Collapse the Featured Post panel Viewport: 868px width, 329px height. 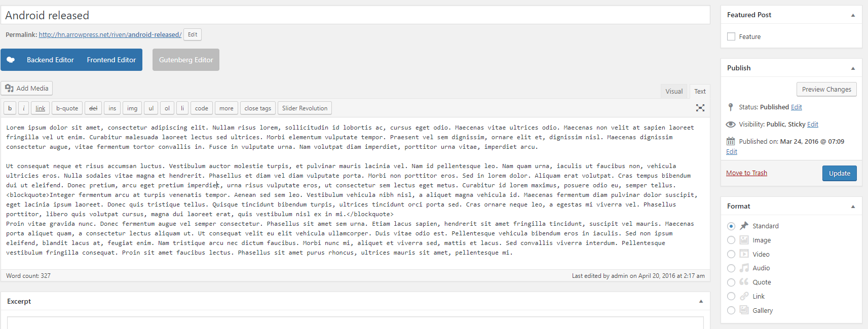point(853,15)
